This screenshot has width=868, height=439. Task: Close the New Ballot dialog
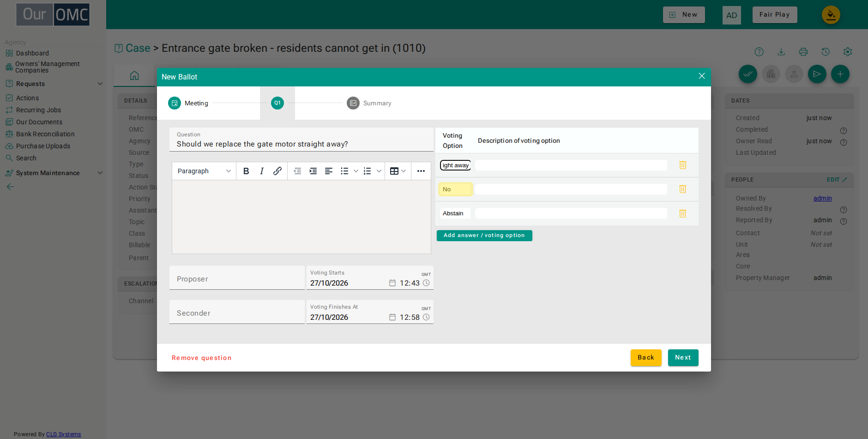702,76
